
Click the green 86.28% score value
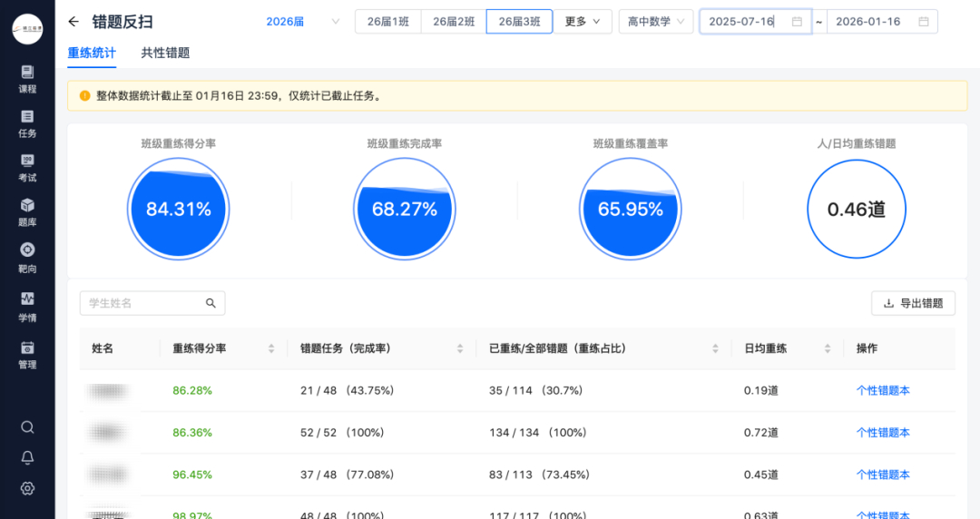coord(192,390)
